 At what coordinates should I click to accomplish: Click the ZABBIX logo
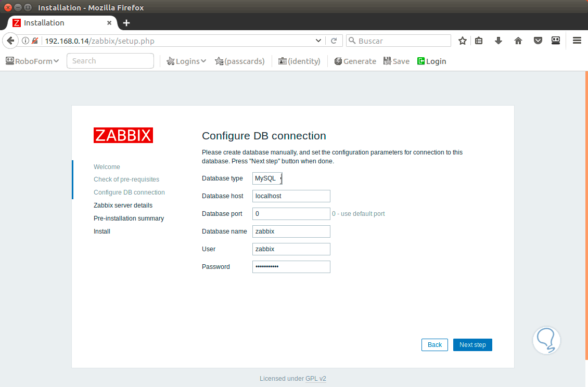(x=123, y=135)
